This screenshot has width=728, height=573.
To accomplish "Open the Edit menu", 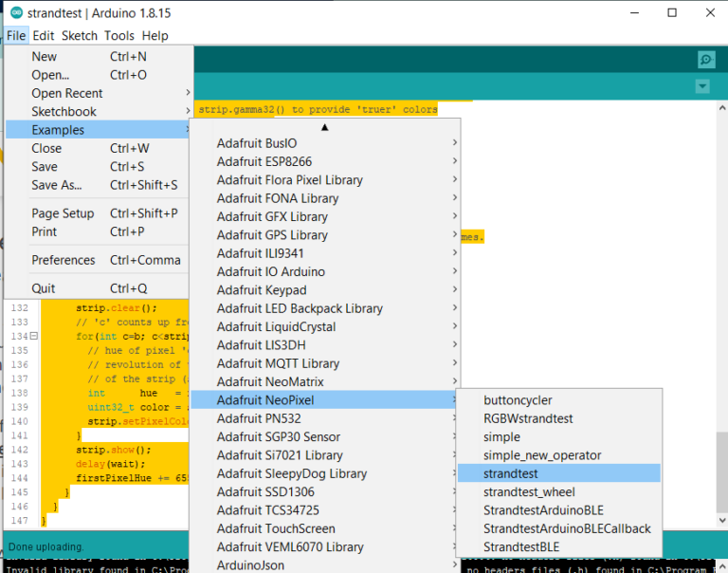I will pos(44,35).
